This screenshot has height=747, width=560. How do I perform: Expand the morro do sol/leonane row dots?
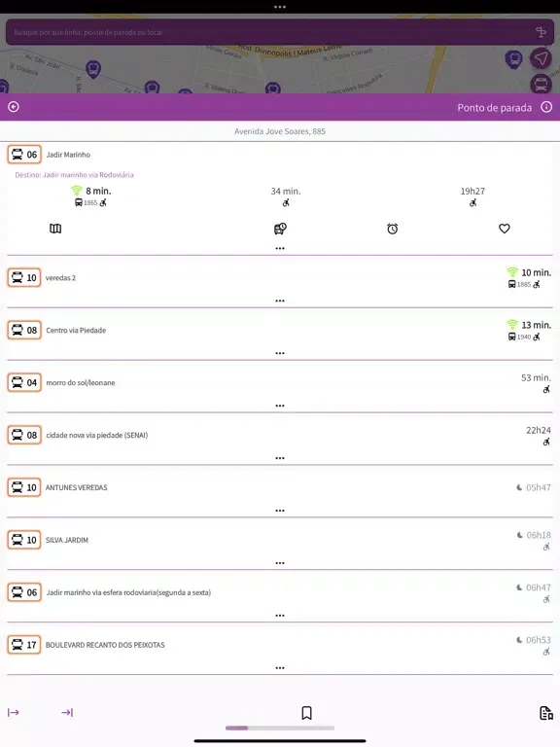click(280, 406)
